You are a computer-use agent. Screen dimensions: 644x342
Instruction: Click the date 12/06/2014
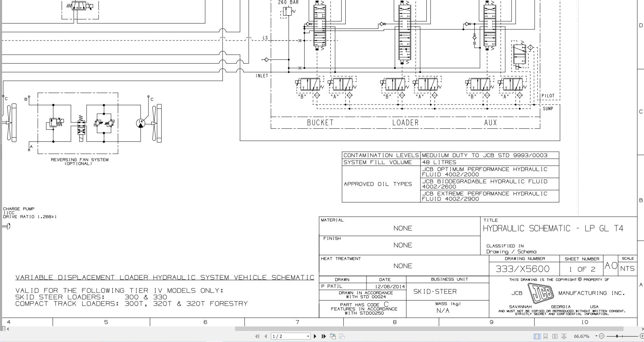click(x=390, y=287)
